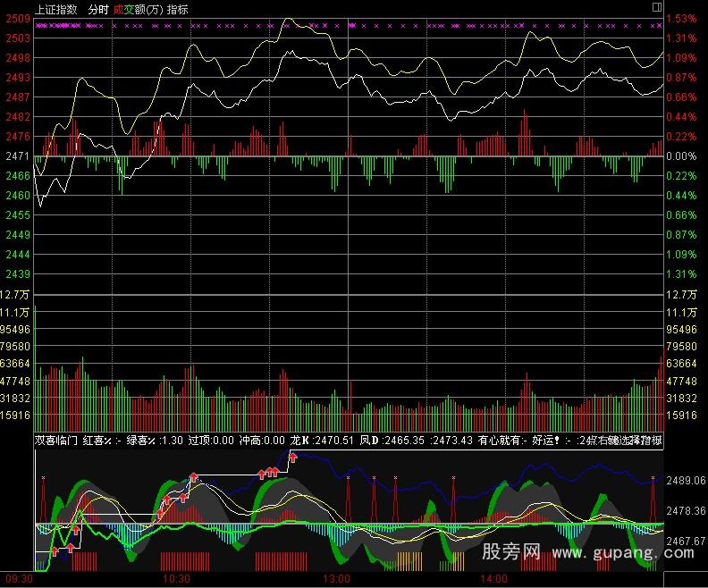Click the small box icon at top-right corner
The height and width of the screenshot is (588, 708).
(x=656, y=7)
